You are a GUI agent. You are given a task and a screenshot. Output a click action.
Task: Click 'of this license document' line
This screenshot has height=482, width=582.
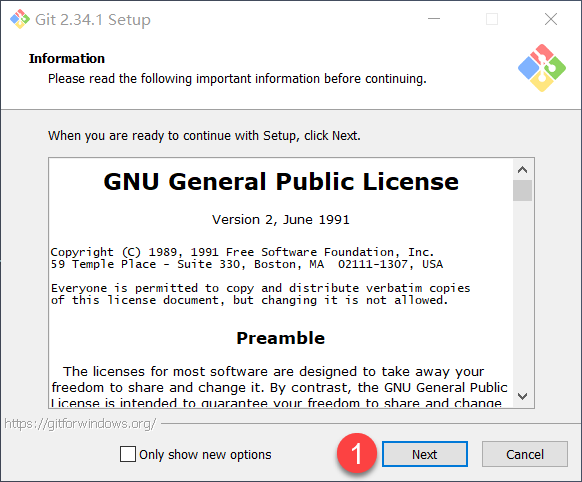pyautogui.click(x=250, y=300)
